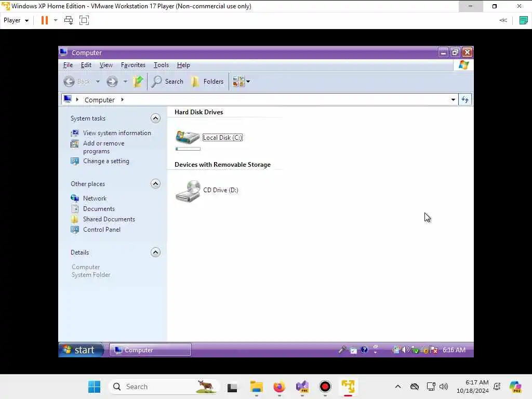Click the Local Disk (C:) label

(222, 137)
